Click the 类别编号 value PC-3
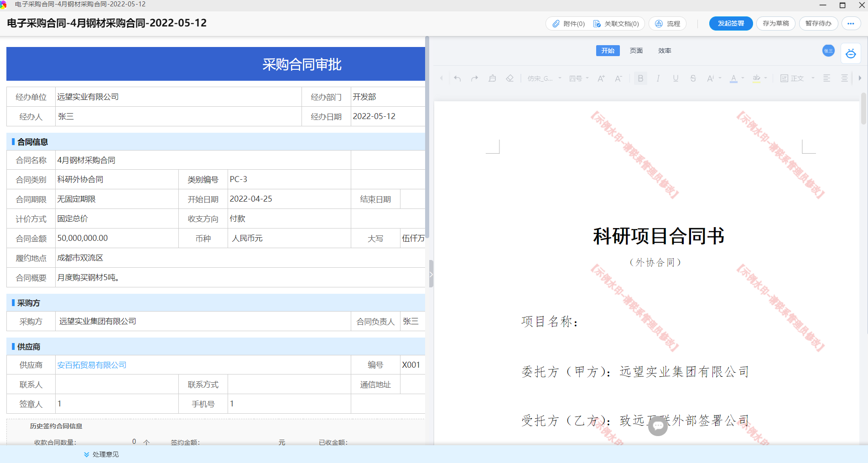The width and height of the screenshot is (868, 463). click(x=239, y=179)
